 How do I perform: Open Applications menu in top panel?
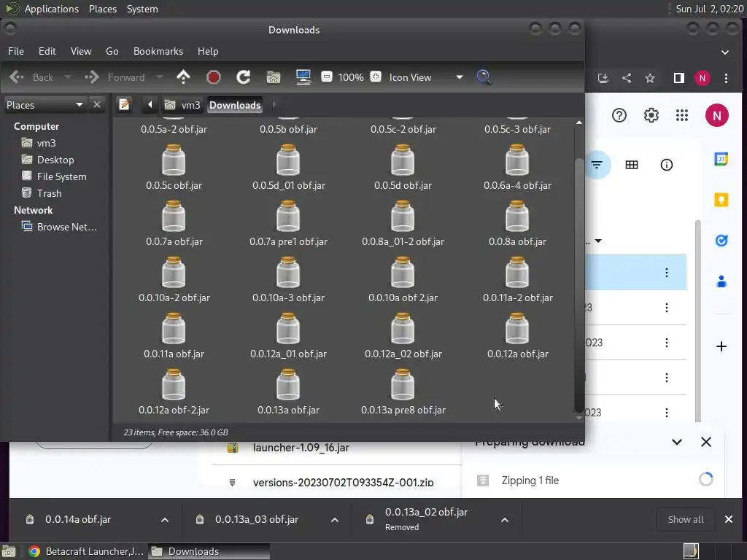pyautogui.click(x=52, y=9)
